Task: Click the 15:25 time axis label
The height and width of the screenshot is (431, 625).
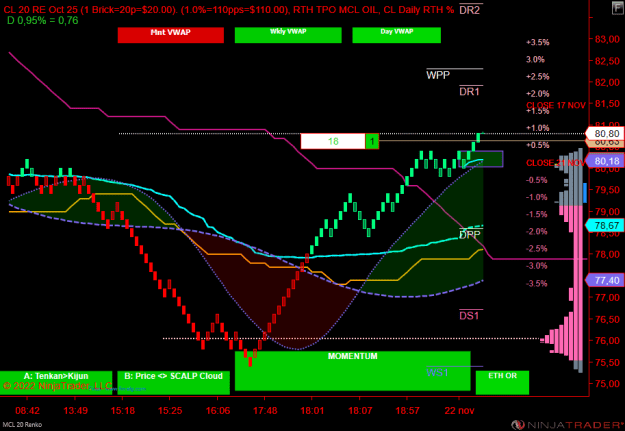Action: click(x=170, y=410)
